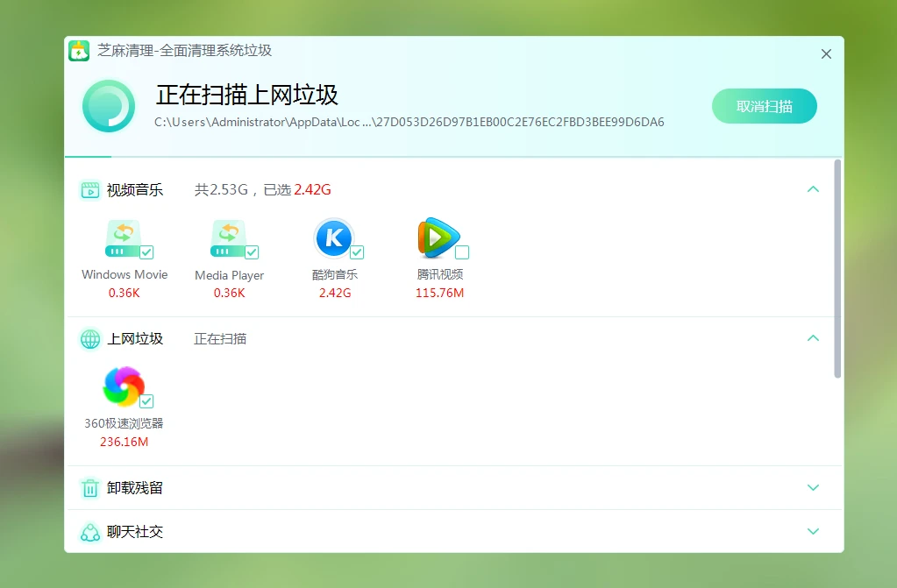Viewport: 897px width, 588px height.
Task: Click the 聊天社交 category icon
Action: pos(89,532)
